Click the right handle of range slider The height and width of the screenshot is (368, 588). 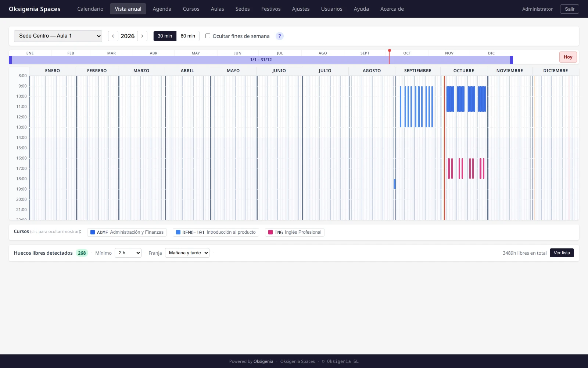tap(512, 60)
